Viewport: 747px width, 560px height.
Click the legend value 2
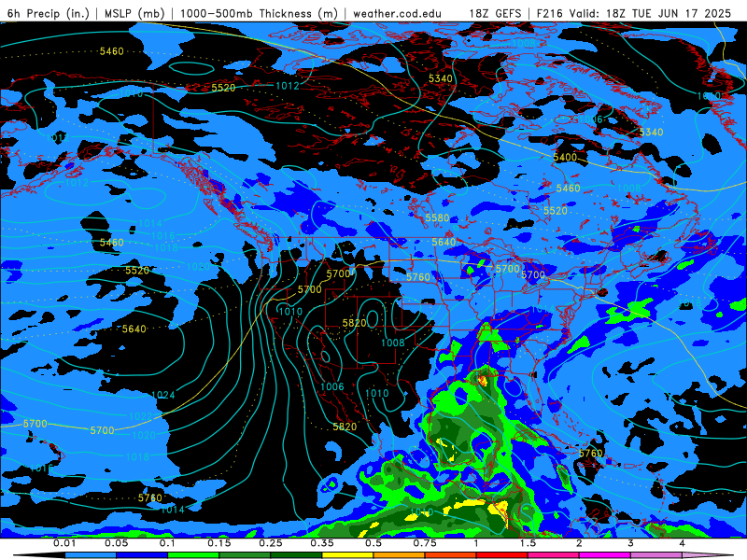coord(579,543)
